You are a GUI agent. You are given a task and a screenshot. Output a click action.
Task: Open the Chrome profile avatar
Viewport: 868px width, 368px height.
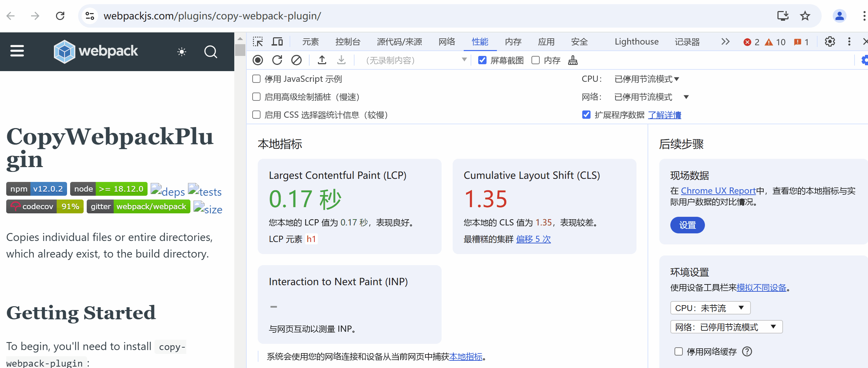click(x=839, y=16)
